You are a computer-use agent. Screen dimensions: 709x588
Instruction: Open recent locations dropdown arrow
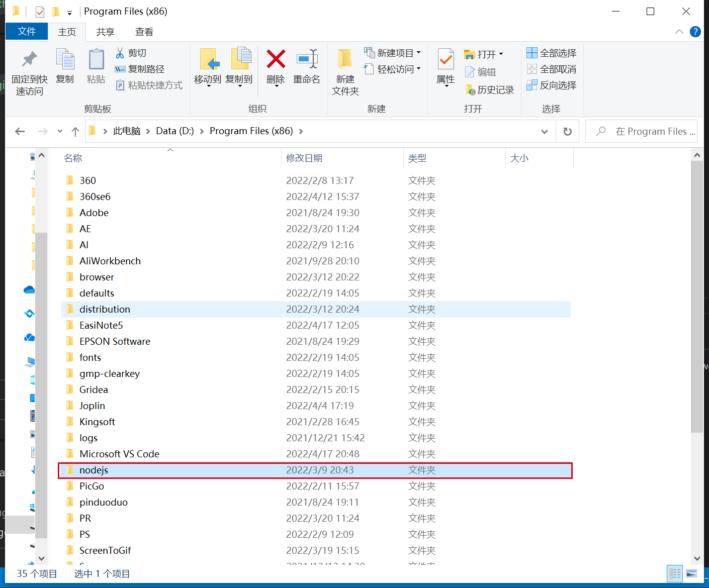(60, 131)
